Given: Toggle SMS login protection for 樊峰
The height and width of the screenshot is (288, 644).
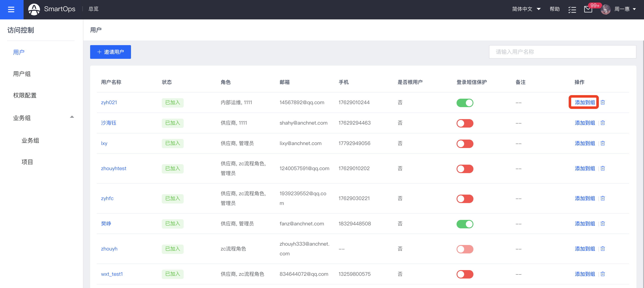Looking at the screenshot, I should [x=465, y=224].
